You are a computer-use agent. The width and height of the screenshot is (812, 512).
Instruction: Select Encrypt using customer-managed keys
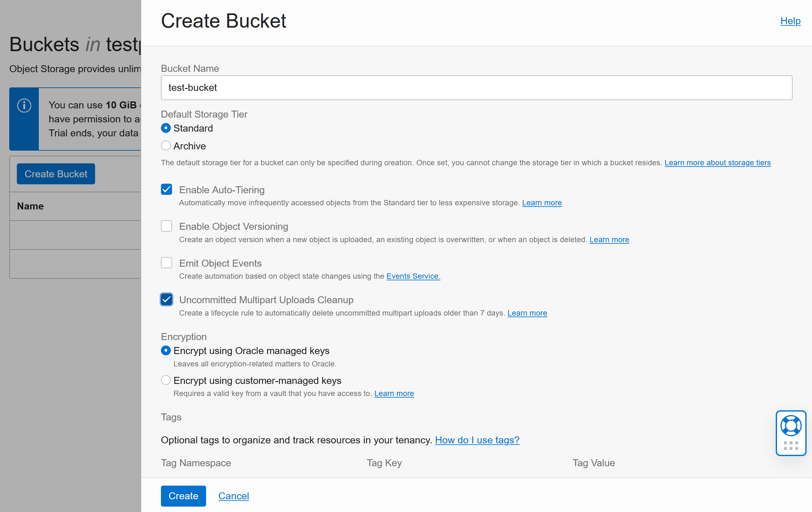point(166,380)
